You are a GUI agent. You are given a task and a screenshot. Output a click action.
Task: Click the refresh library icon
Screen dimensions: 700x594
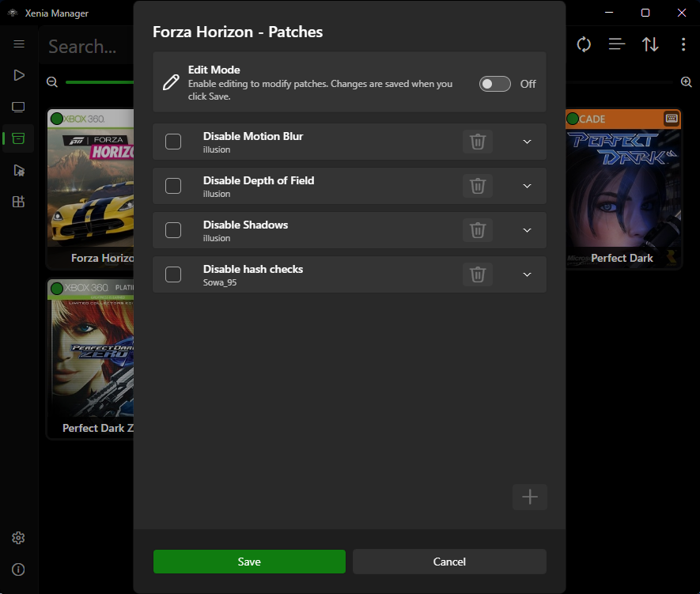584,44
